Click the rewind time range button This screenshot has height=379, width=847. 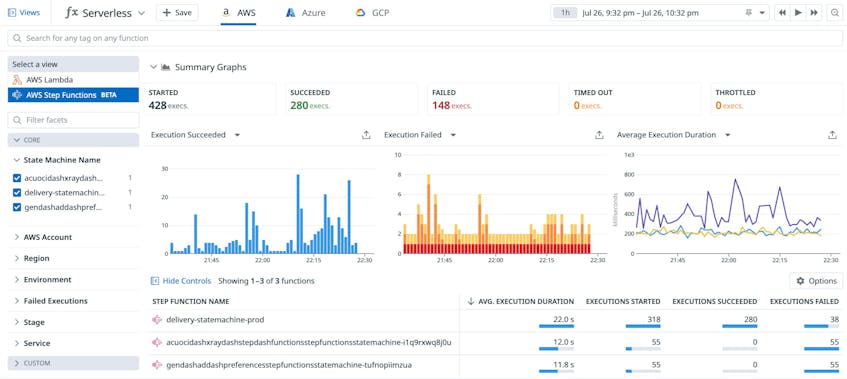(782, 13)
